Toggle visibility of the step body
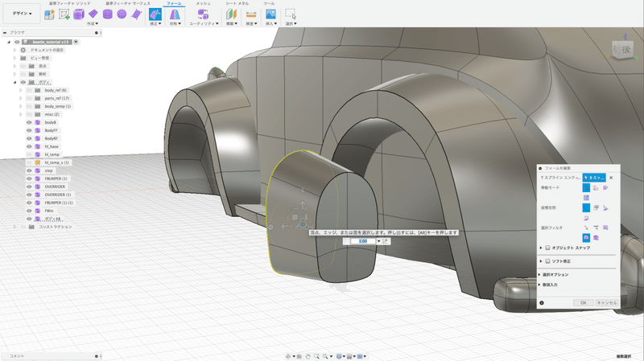 click(x=28, y=170)
